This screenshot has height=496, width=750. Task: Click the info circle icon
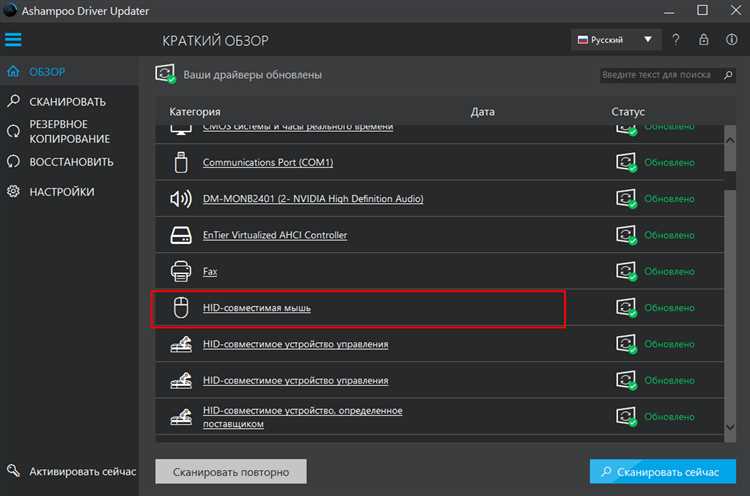(x=731, y=39)
